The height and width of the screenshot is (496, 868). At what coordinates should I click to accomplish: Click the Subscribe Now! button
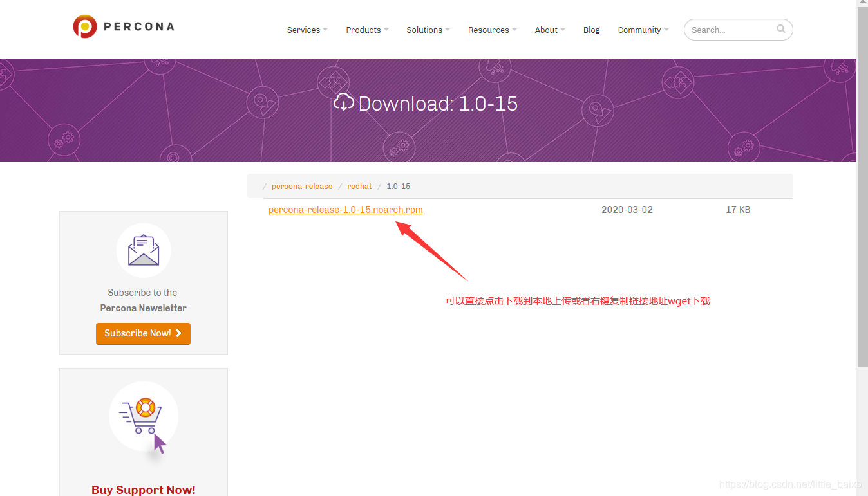point(143,333)
